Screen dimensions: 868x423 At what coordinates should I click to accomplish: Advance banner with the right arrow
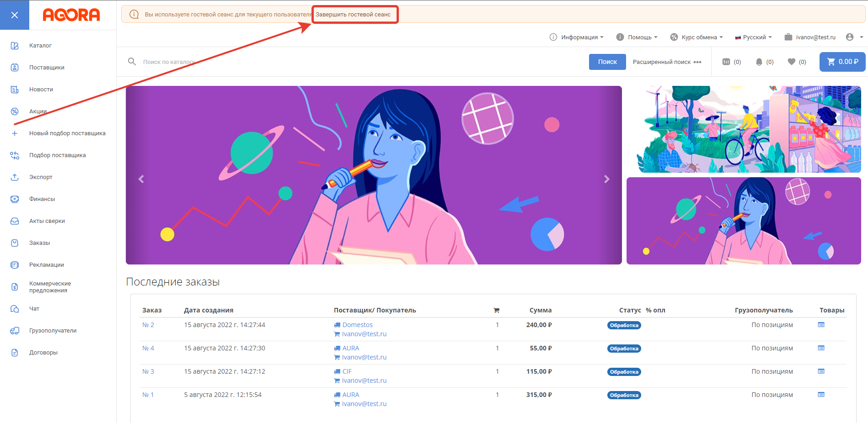click(606, 179)
